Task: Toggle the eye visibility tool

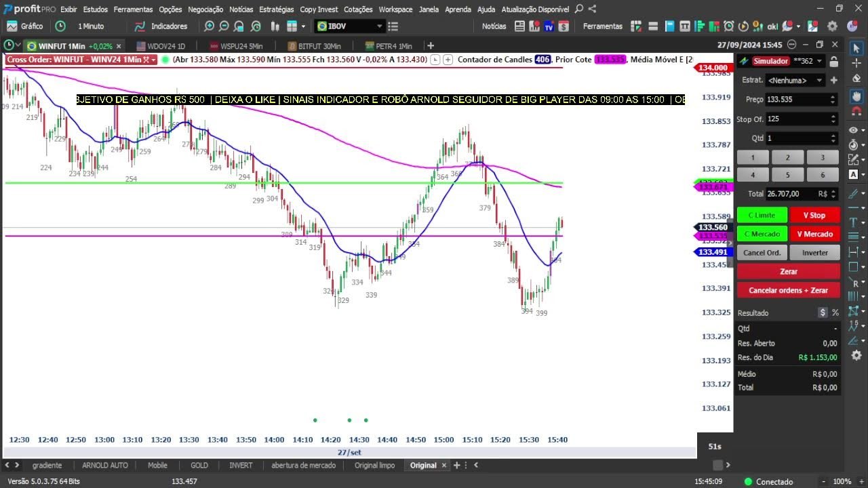Action: [x=854, y=129]
